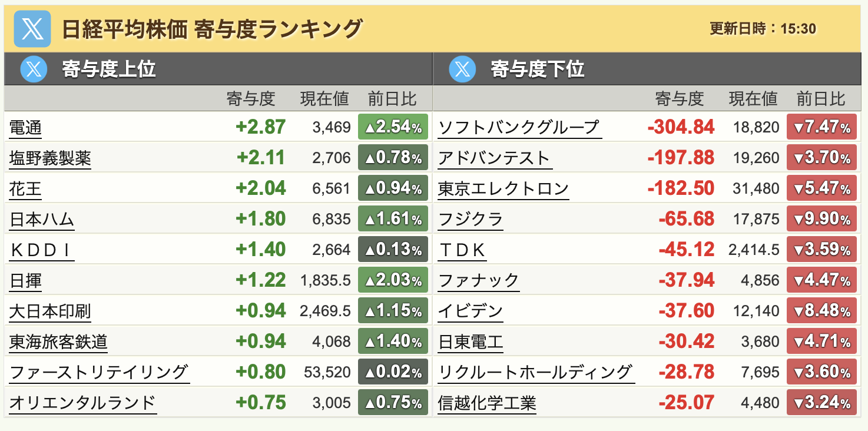Click the ファーストリテイリング link
Screen dimensions: 868x431
click(x=99, y=373)
